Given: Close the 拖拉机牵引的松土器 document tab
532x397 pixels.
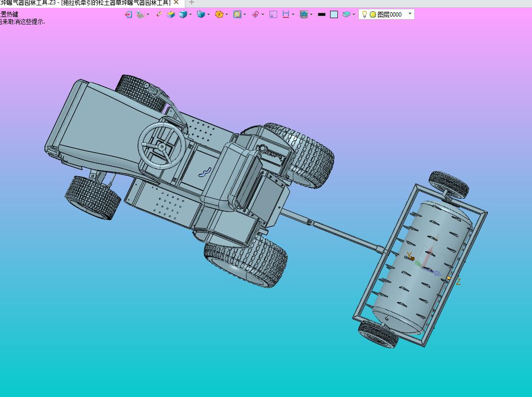Looking at the screenshot, I should point(176,2).
